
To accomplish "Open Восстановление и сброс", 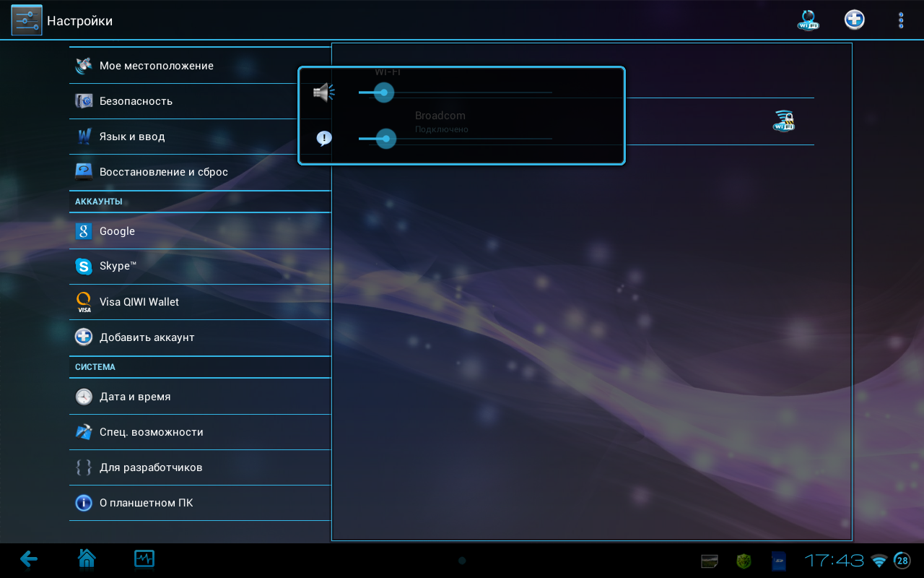I will pos(163,172).
